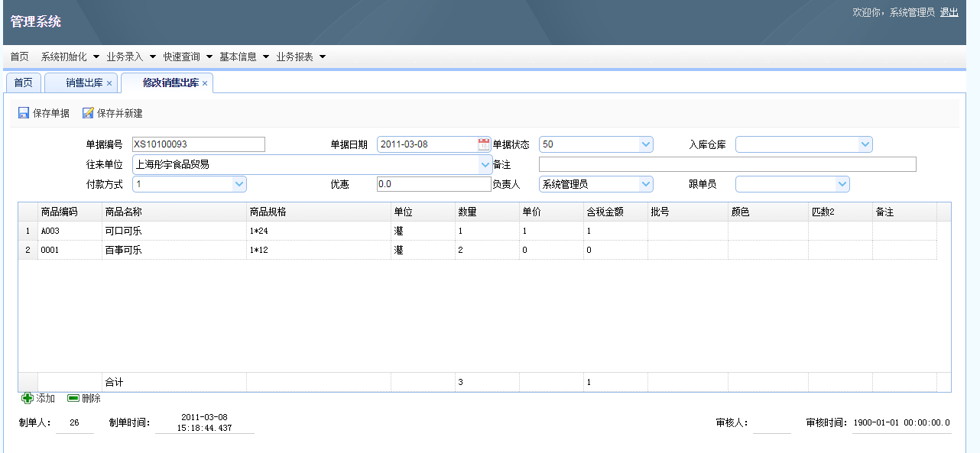Open the 快速查询 menu
The image size is (980, 453).
(x=187, y=57)
